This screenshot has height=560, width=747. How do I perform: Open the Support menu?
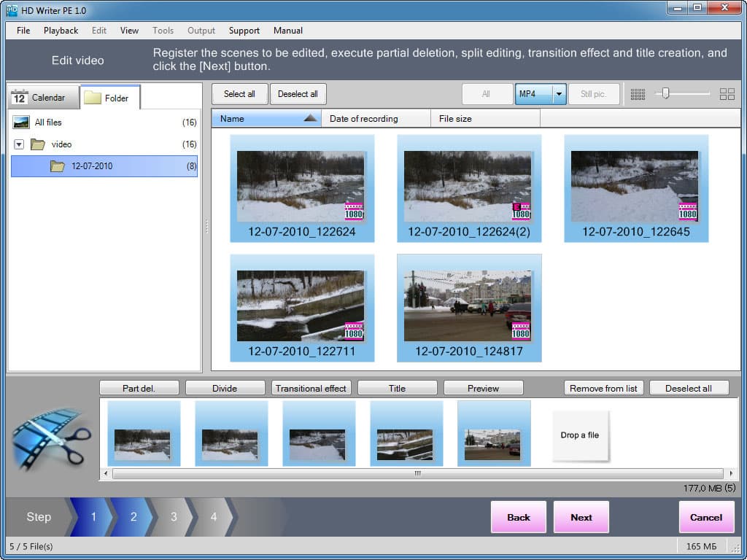point(244,31)
